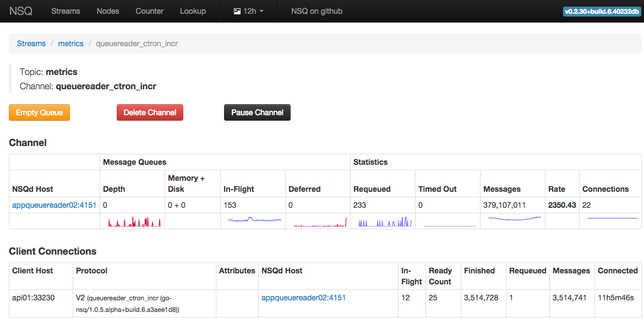Open the Counter page
644x318 pixels.
[149, 11]
